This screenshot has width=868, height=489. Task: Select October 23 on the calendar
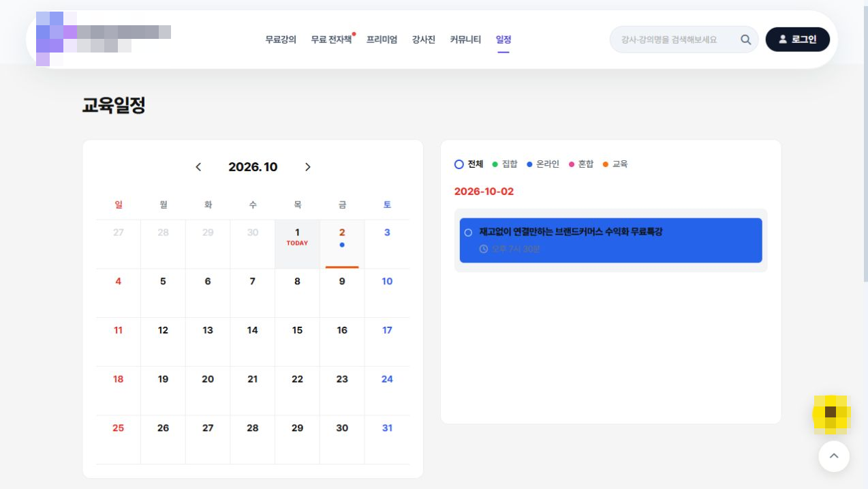click(x=342, y=391)
